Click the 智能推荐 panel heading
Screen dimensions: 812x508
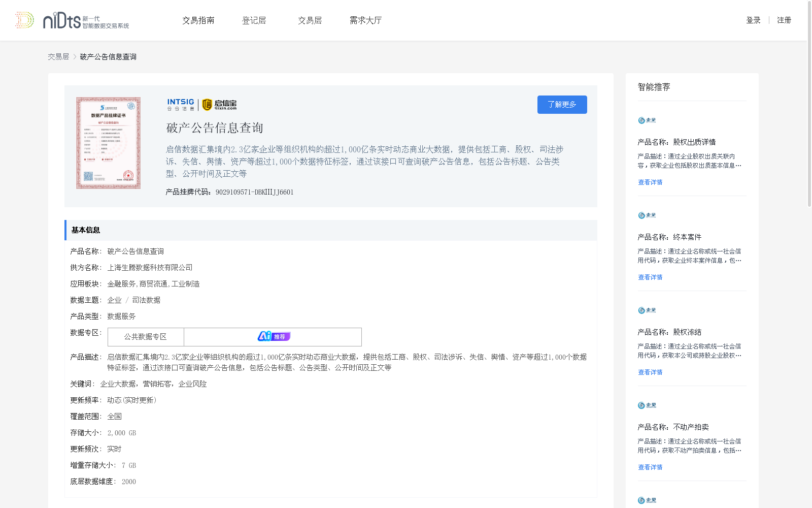654,87
